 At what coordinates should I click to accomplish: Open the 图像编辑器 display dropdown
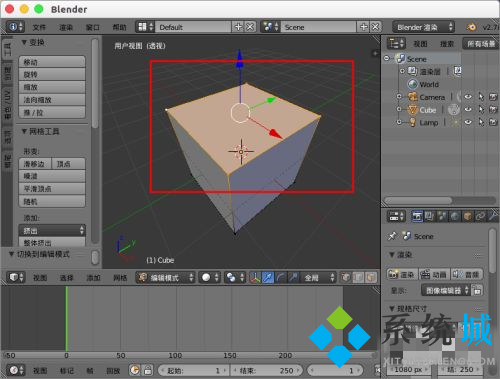coord(446,290)
